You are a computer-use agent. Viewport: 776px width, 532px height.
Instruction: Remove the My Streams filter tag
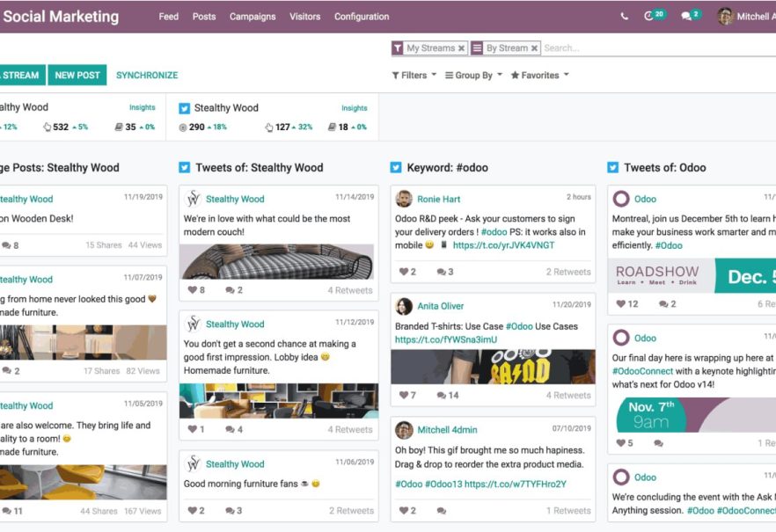tap(461, 48)
